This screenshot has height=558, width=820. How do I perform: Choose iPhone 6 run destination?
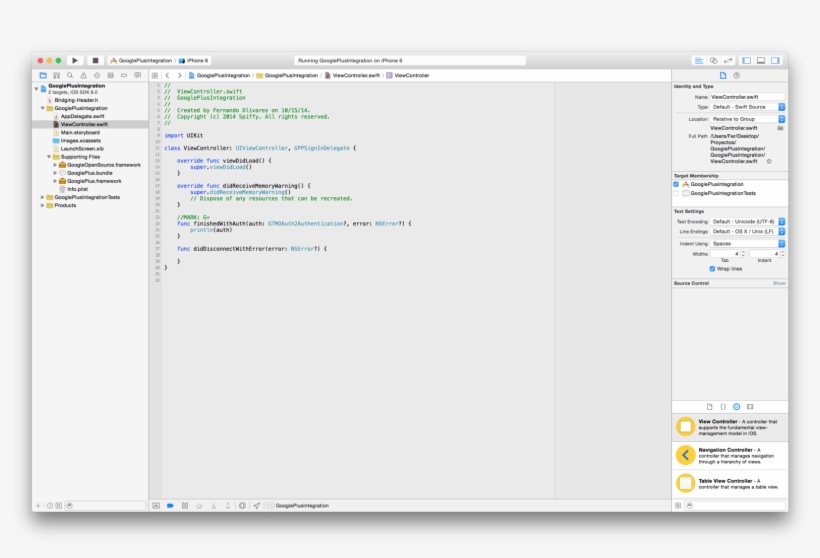[193, 61]
